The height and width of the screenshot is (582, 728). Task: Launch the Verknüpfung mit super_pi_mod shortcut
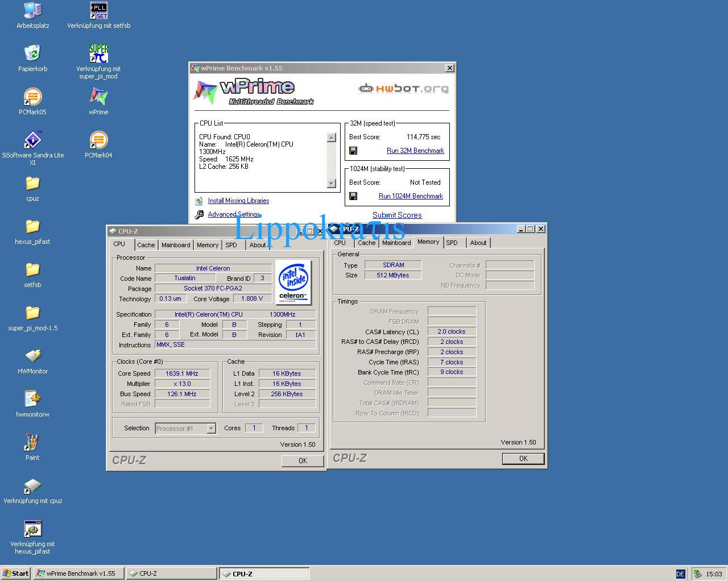(98, 53)
